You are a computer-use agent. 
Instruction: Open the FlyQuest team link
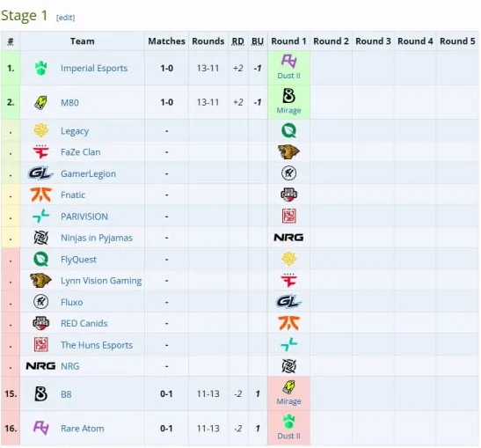tap(78, 260)
